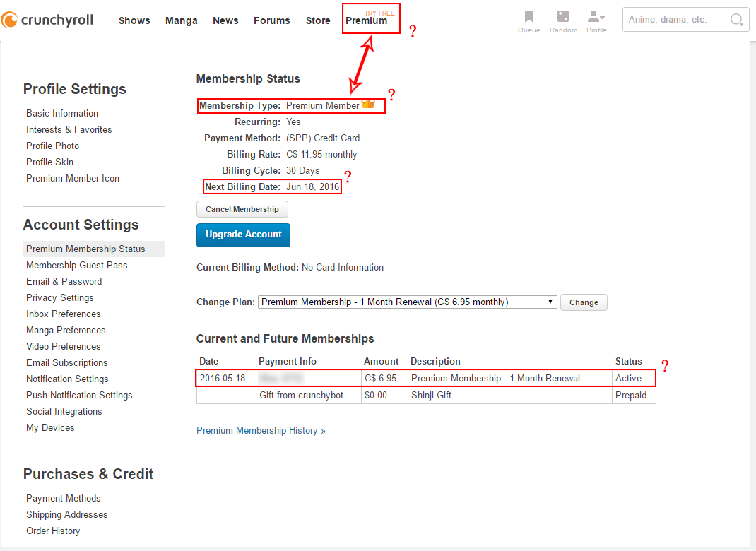Click 'Gift from crunchybot' cell
Image resolution: width=756 pixels, height=551 pixels.
click(309, 396)
